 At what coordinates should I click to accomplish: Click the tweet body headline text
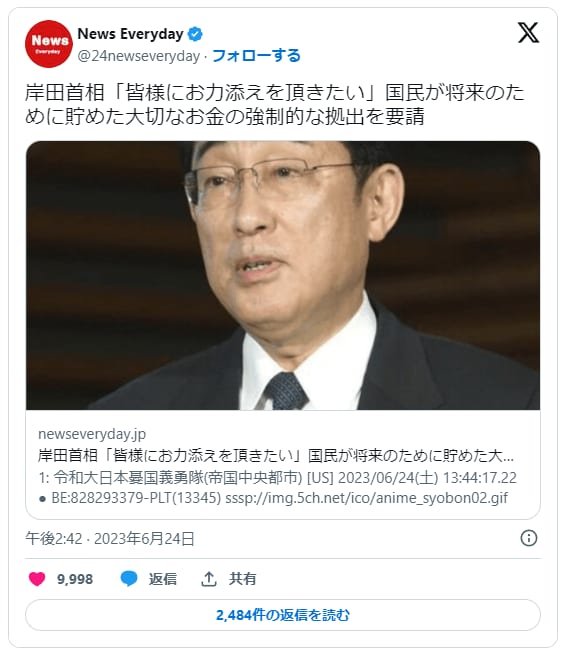point(275,104)
